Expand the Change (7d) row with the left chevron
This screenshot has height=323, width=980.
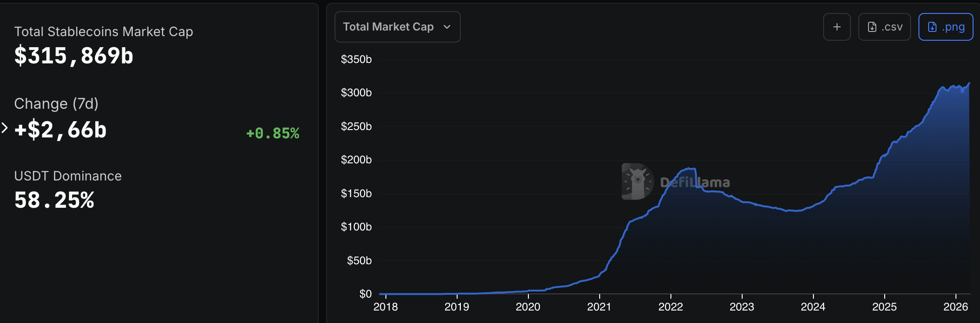click(x=5, y=128)
